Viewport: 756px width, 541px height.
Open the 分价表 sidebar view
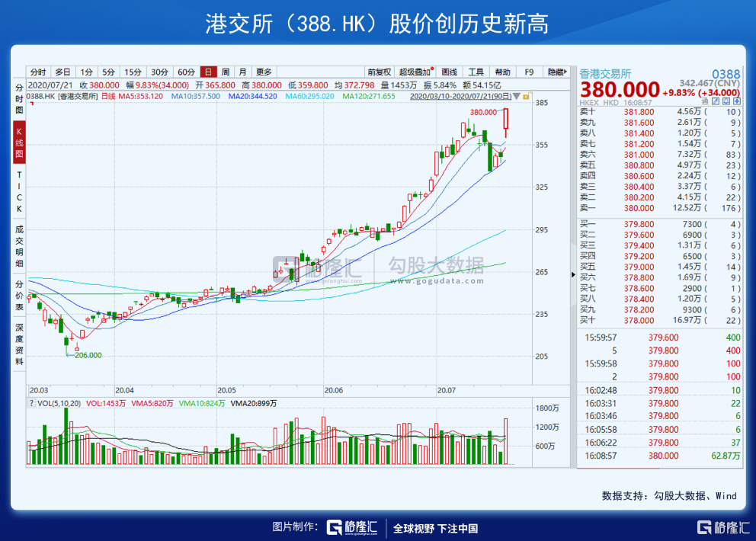pos(19,295)
